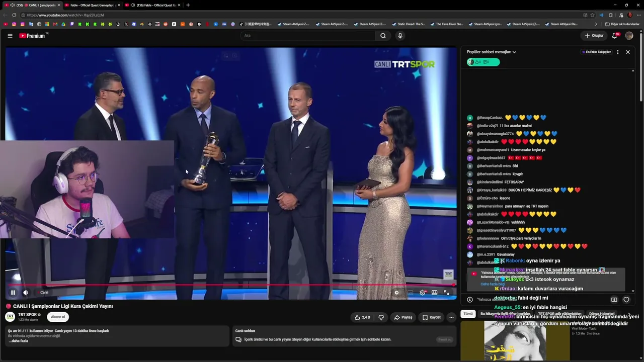Click the heart reaction under chat

(626, 300)
